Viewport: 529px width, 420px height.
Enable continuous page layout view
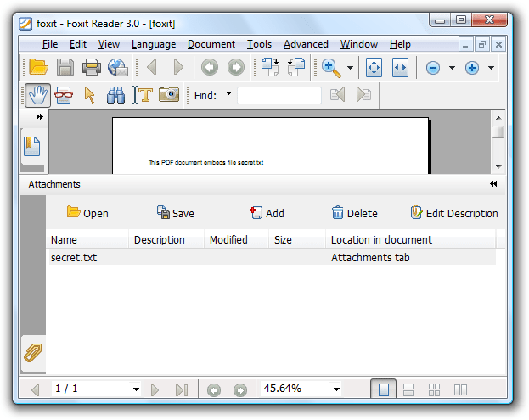tap(408, 389)
